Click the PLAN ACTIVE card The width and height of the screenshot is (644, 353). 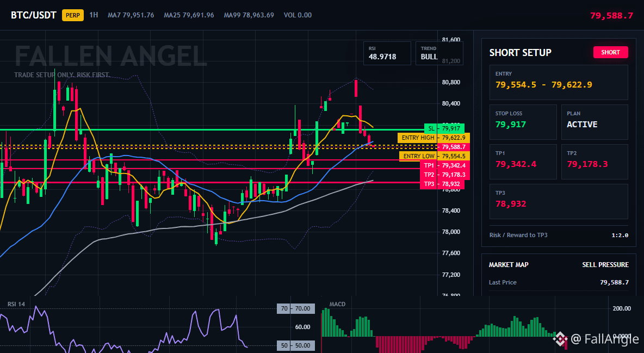595,122
